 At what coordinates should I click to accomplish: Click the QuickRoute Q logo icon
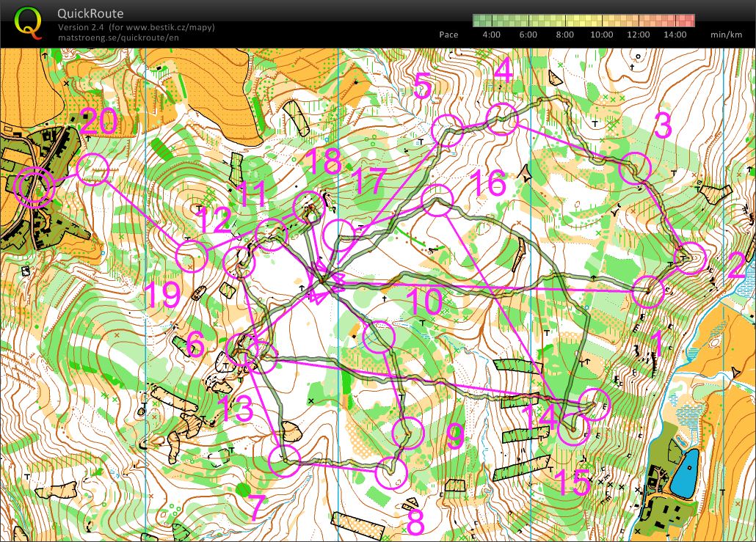[28, 23]
